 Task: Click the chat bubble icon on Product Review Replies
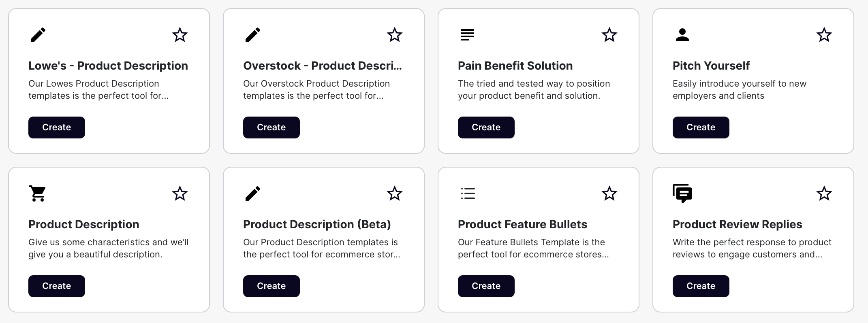coord(682,193)
